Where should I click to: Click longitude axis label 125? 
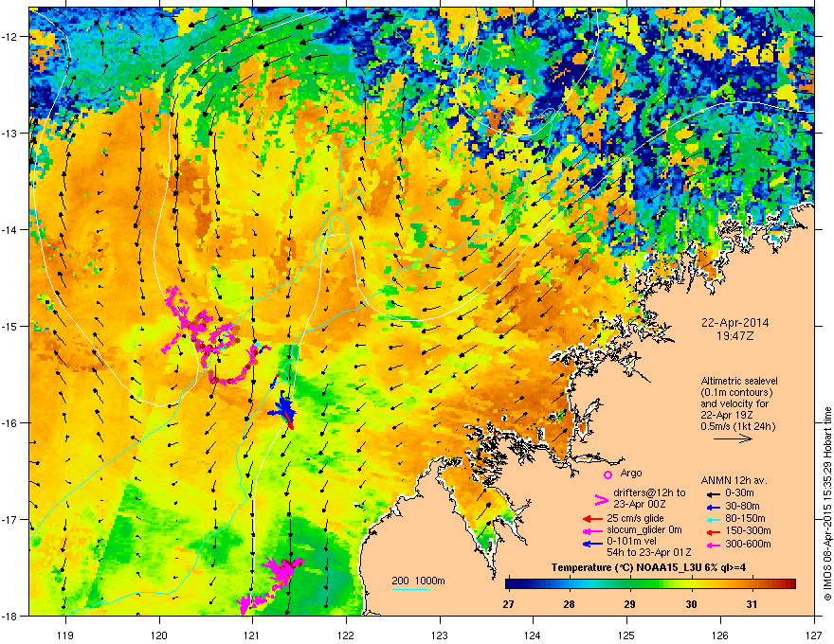click(626, 635)
